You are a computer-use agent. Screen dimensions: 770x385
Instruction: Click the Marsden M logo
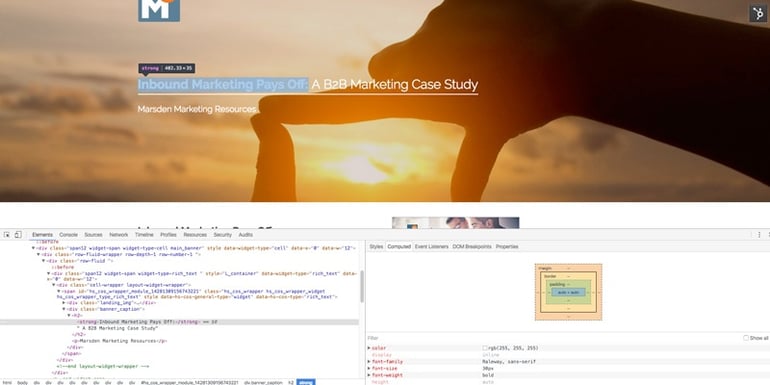(159, 10)
